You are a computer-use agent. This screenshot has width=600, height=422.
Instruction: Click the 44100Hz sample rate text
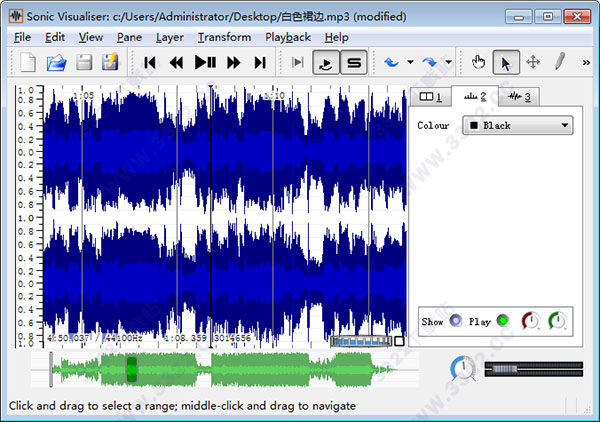point(124,338)
